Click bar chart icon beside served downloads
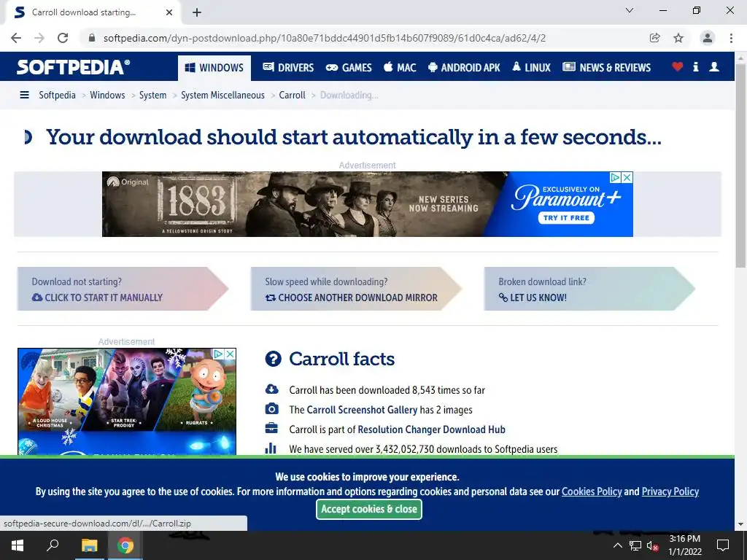The image size is (747, 560). (271, 448)
